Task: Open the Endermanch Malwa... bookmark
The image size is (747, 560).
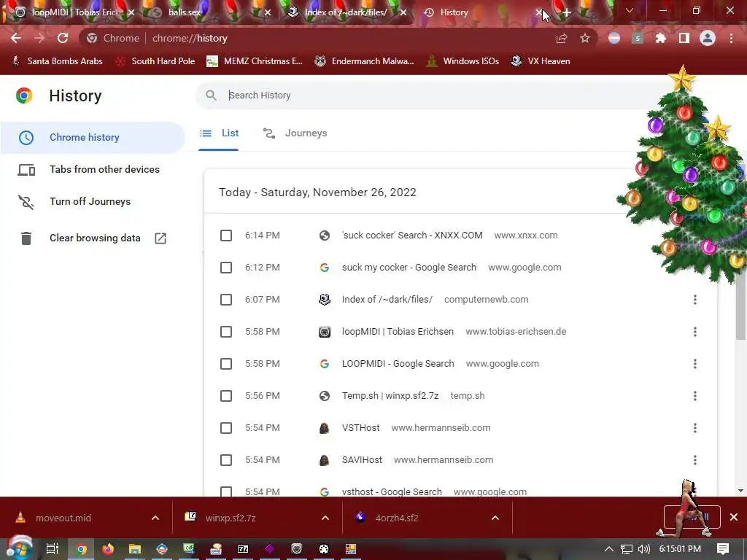Action: click(x=365, y=61)
